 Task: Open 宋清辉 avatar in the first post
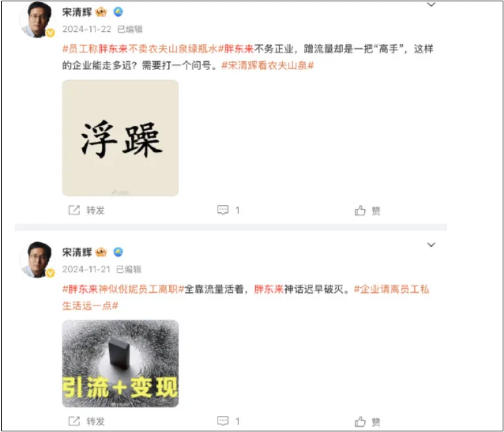click(x=36, y=19)
